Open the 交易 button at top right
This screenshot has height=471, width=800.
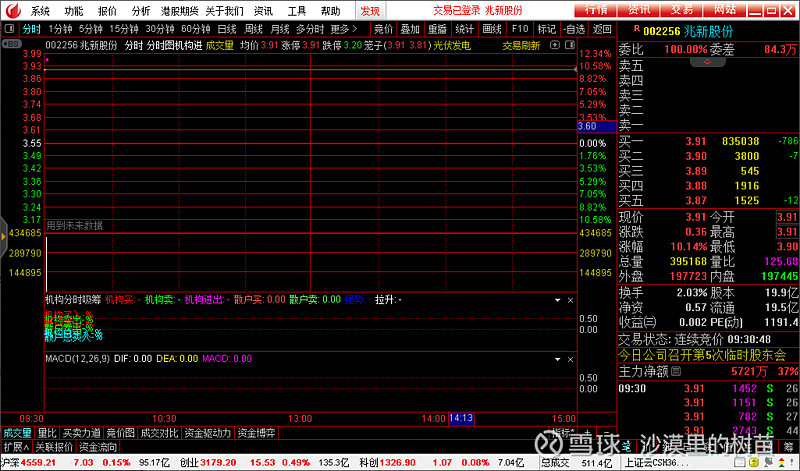click(682, 10)
